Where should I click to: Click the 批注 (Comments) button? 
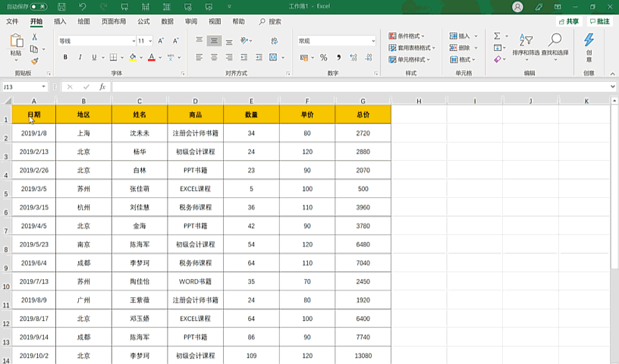(x=599, y=22)
